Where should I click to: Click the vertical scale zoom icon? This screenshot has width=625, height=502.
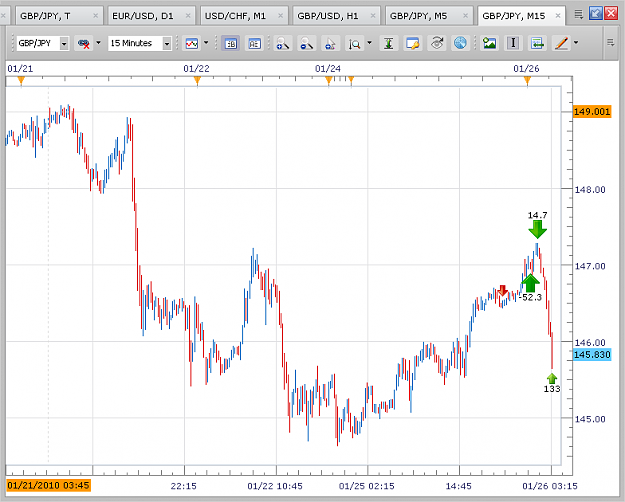coord(354,43)
